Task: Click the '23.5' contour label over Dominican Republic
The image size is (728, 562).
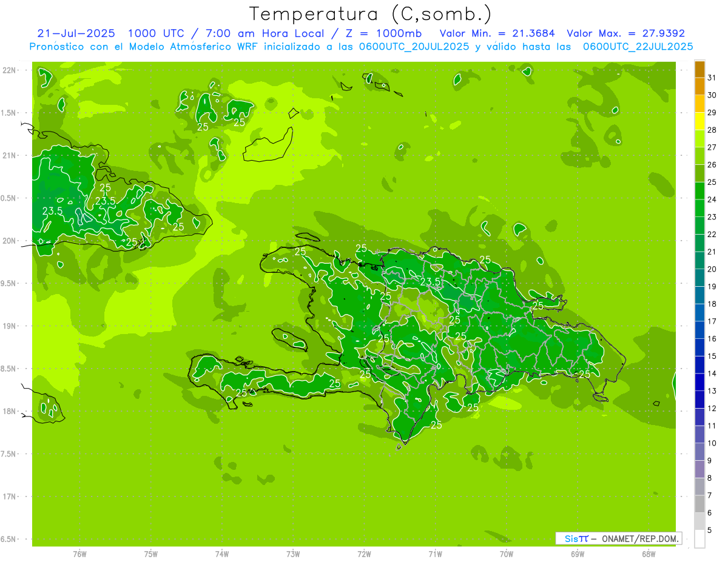Action: pos(430,282)
